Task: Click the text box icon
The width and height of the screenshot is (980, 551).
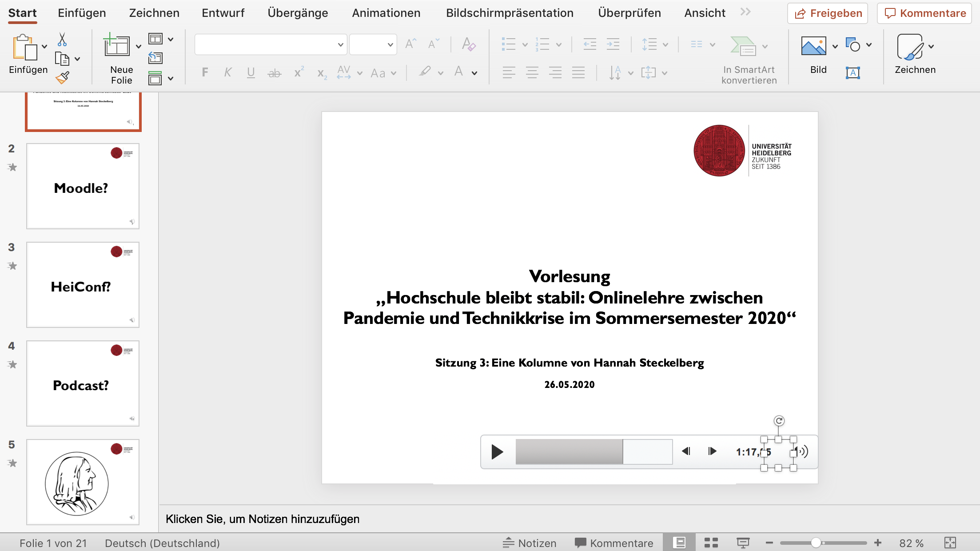Action: point(853,73)
